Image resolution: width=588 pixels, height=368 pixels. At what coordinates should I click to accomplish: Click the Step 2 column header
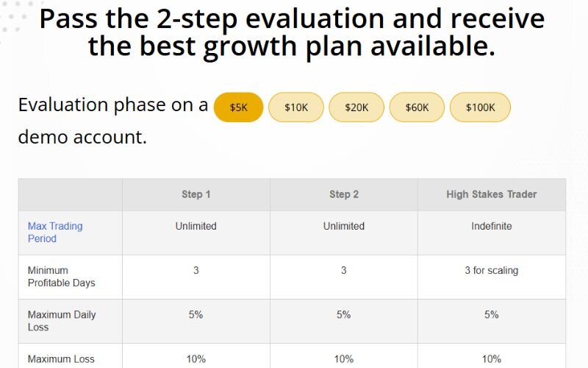pyautogui.click(x=344, y=194)
